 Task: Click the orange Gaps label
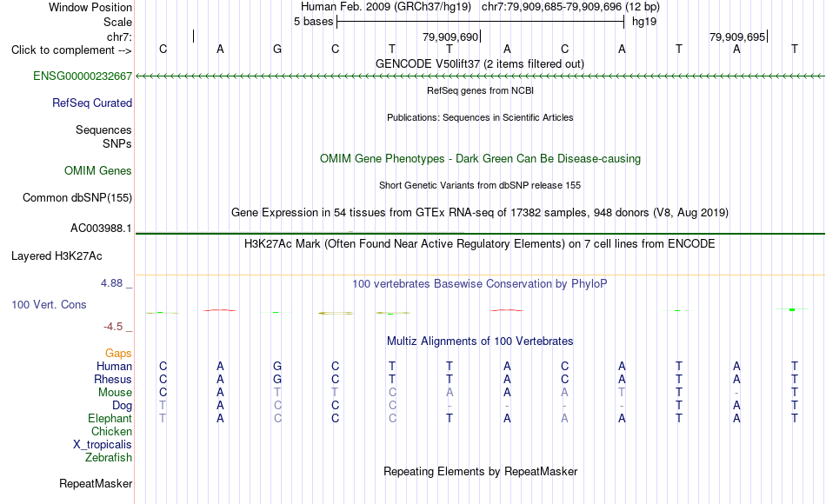(118, 354)
